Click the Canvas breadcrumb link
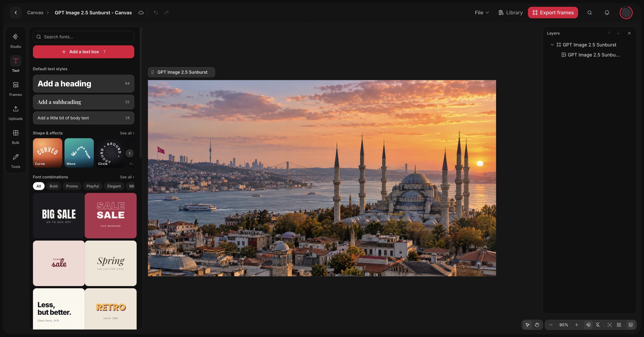The height and width of the screenshot is (337, 644). tap(35, 13)
